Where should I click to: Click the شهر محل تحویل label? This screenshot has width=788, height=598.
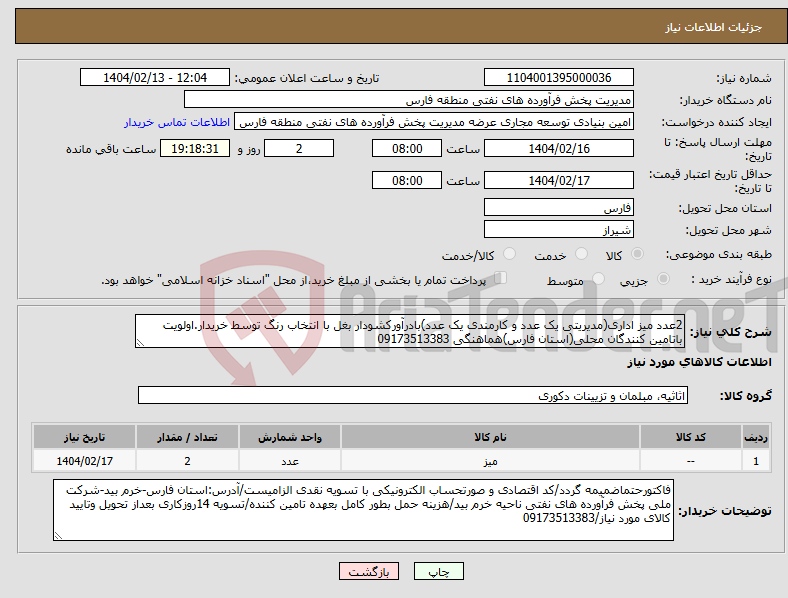pyautogui.click(x=729, y=230)
